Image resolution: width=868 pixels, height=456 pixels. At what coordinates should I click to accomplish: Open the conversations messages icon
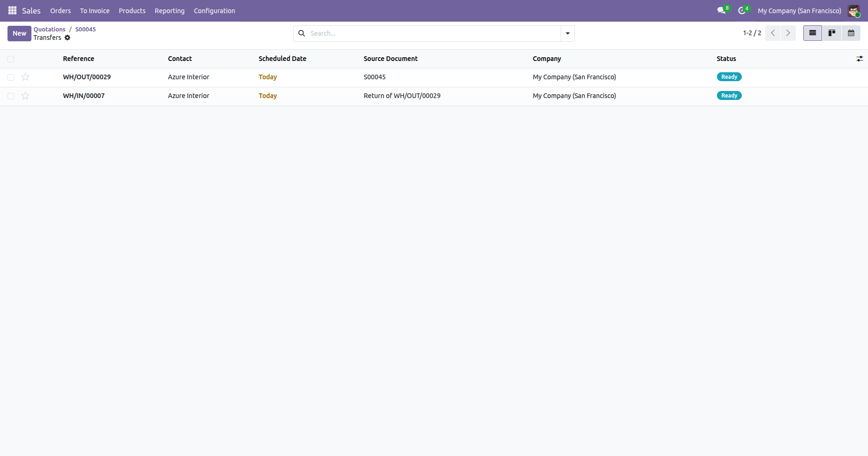coord(721,10)
